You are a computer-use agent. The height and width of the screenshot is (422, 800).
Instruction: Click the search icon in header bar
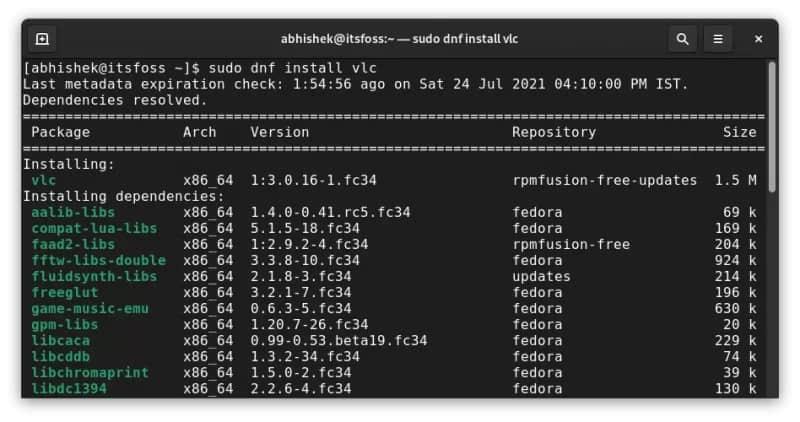[x=683, y=39]
